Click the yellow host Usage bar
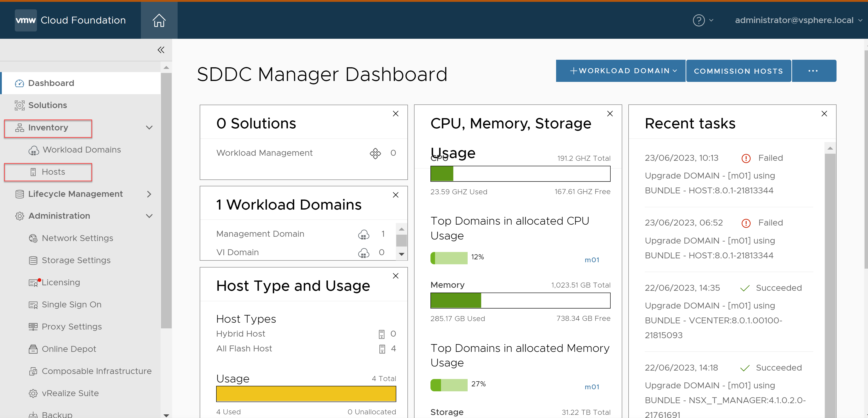This screenshot has width=868, height=418. click(306, 394)
